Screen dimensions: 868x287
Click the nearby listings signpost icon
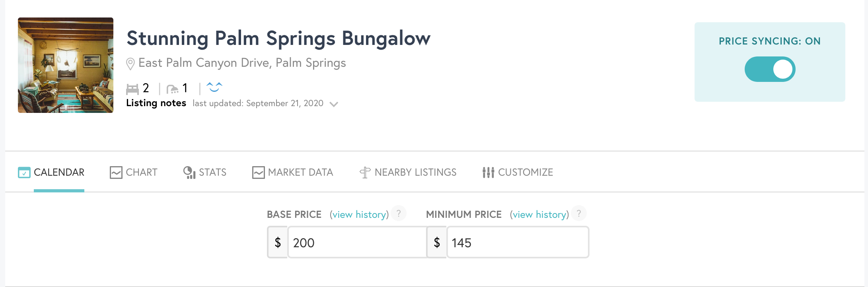coord(365,173)
